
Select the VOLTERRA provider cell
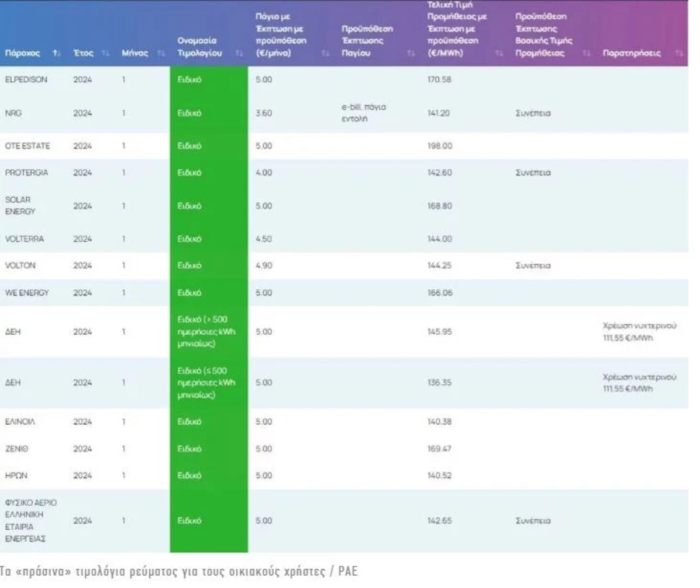click(24, 239)
